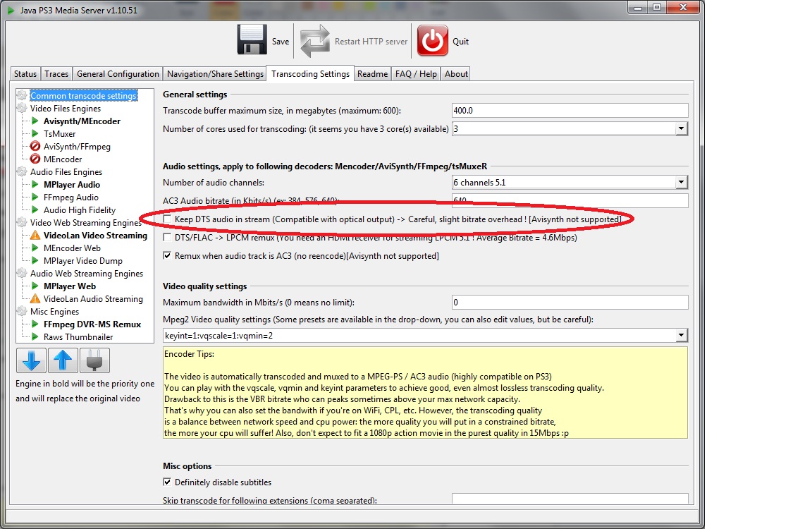Image resolution: width=812 pixels, height=529 pixels.
Task: Click the Restart HTTP server label
Action: pos(371,42)
